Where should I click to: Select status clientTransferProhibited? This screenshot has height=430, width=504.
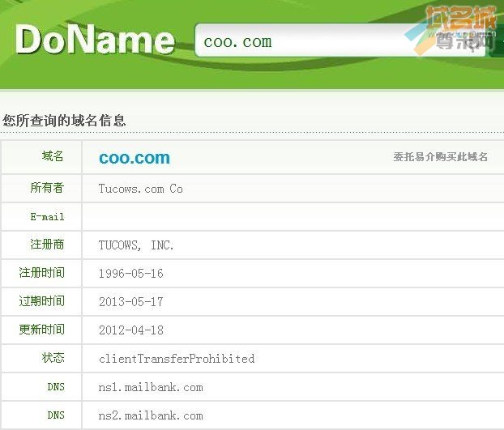(177, 359)
